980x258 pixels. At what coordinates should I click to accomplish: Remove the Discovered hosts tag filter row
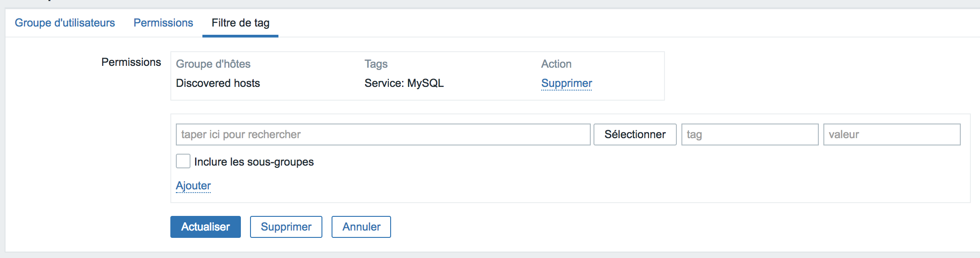(566, 83)
